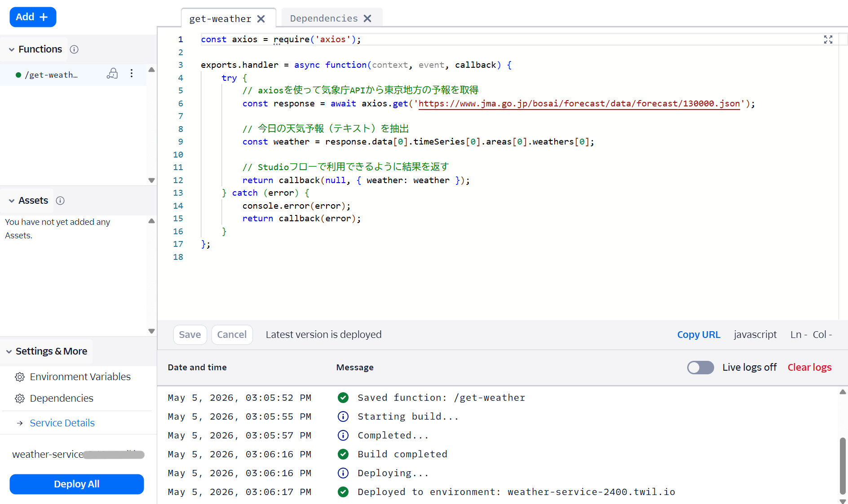
Task: Click the scroll-down arrow in Functions list
Action: [151, 180]
